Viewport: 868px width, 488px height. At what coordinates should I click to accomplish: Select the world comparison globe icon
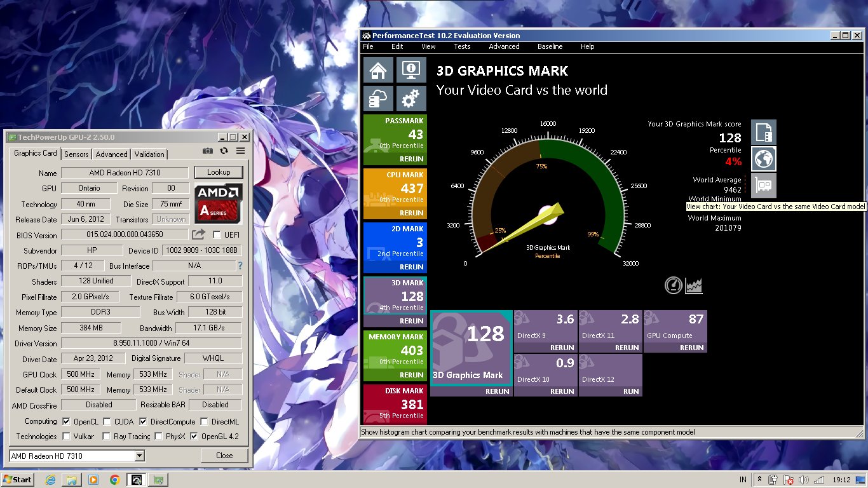pos(764,159)
